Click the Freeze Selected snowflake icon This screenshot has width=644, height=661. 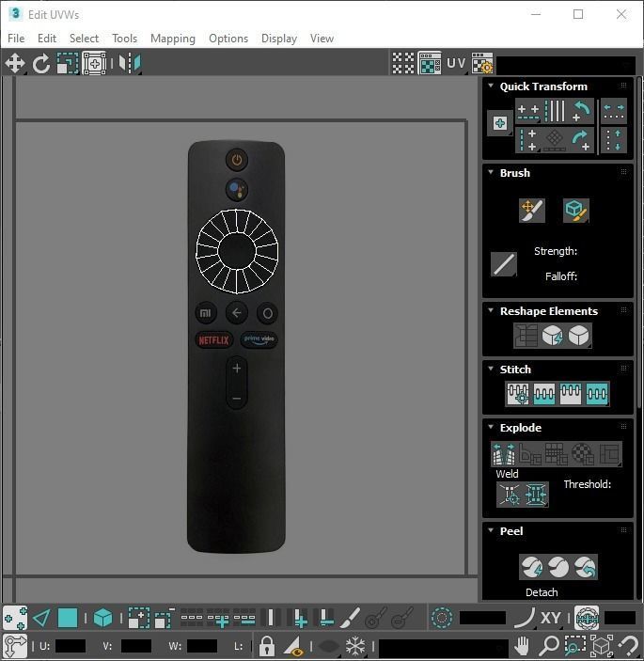[x=355, y=645]
